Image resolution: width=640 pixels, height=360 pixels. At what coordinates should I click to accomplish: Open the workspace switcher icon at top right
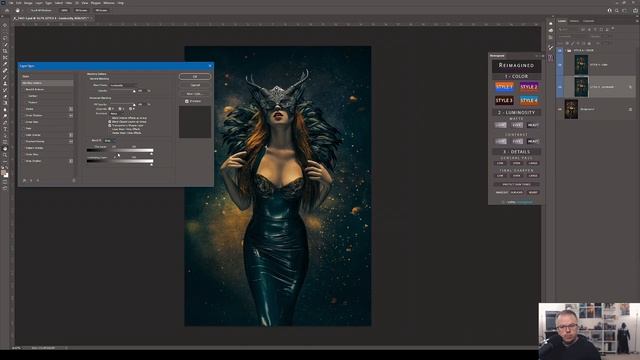point(624,11)
